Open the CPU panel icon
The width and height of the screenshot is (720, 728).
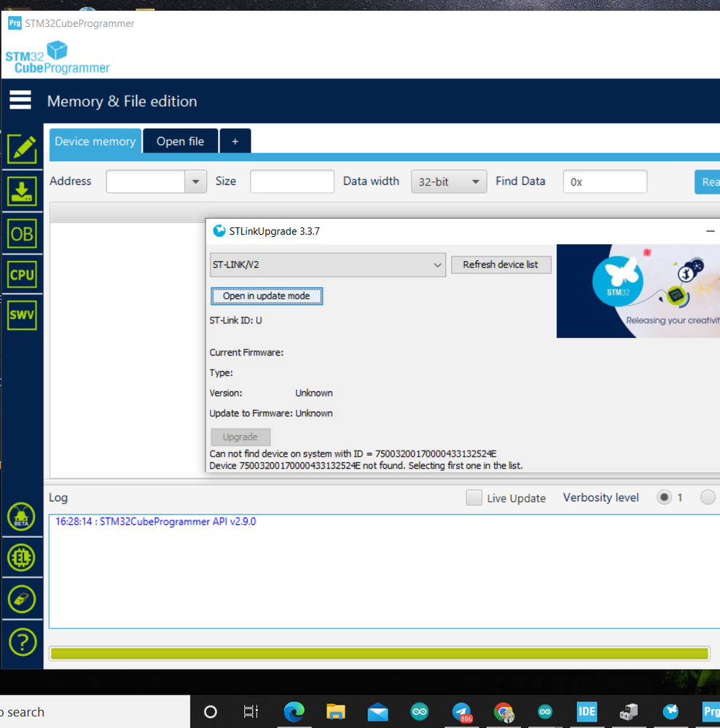[x=22, y=275]
